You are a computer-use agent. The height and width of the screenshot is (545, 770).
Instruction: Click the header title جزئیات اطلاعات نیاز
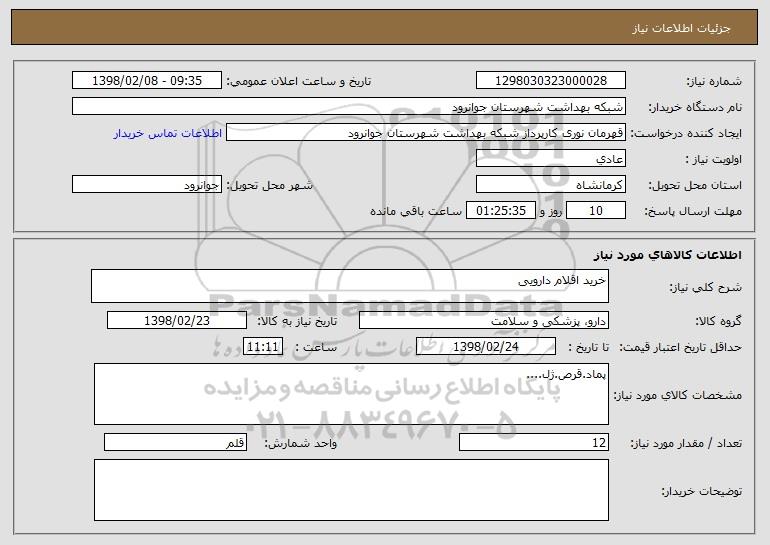tap(681, 28)
